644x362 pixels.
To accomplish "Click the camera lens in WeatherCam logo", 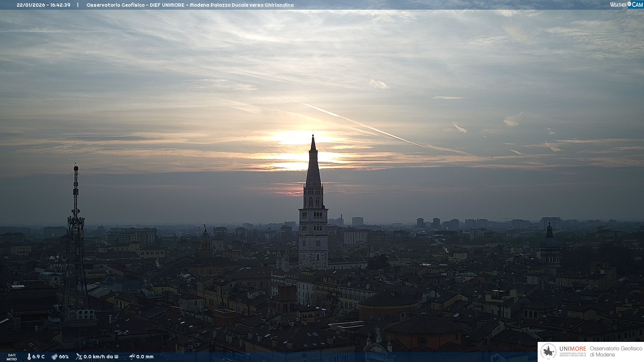I will pyautogui.click(x=629, y=4).
